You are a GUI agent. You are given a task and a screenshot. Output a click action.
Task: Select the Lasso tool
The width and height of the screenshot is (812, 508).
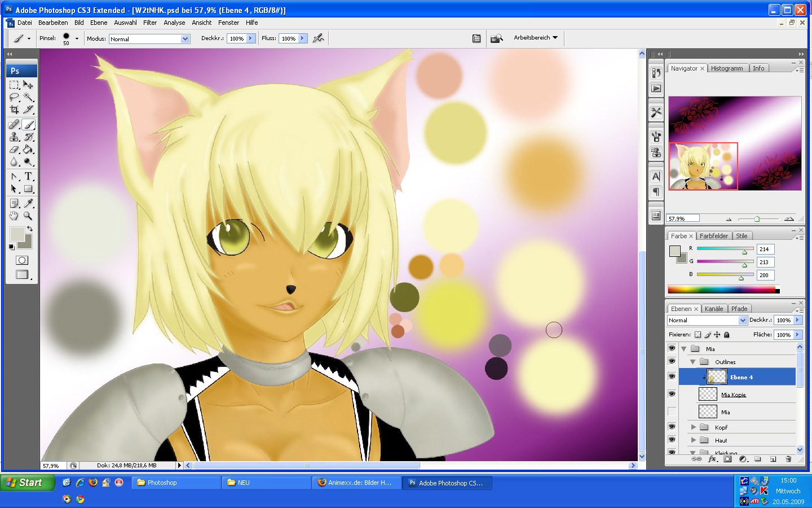(14, 97)
